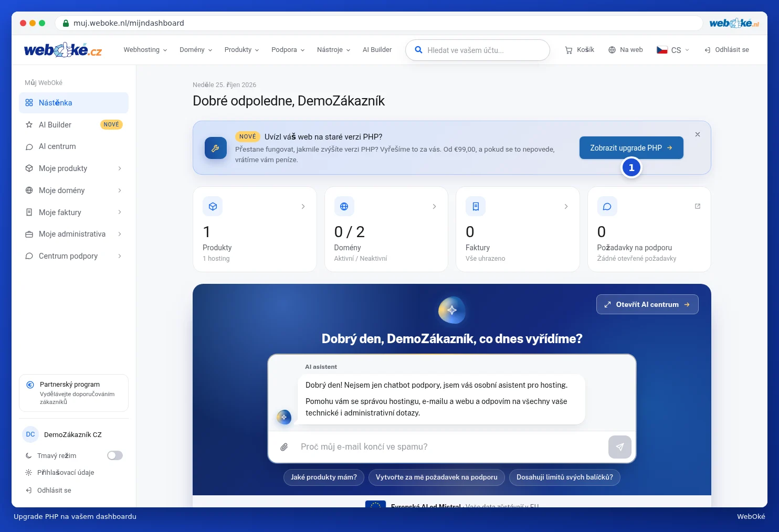Image resolution: width=779 pixels, height=532 pixels.
Task: Select the Jaké produkty mám? suggestion
Action: [x=324, y=477]
